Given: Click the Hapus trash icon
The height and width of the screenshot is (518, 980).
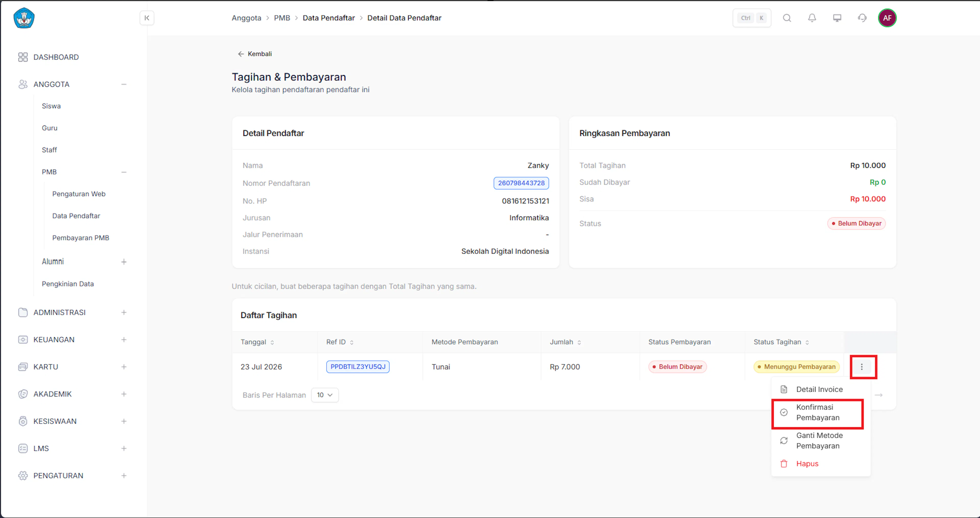Looking at the screenshot, I should (x=784, y=464).
